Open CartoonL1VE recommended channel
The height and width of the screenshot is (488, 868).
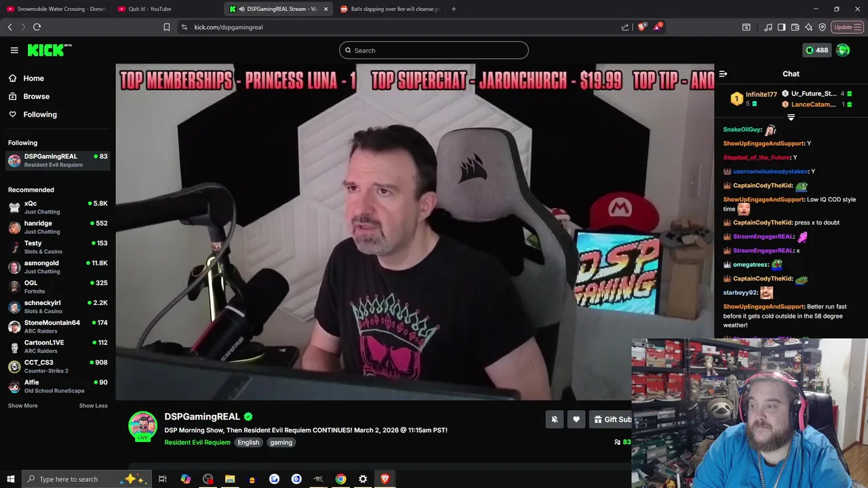pos(58,346)
